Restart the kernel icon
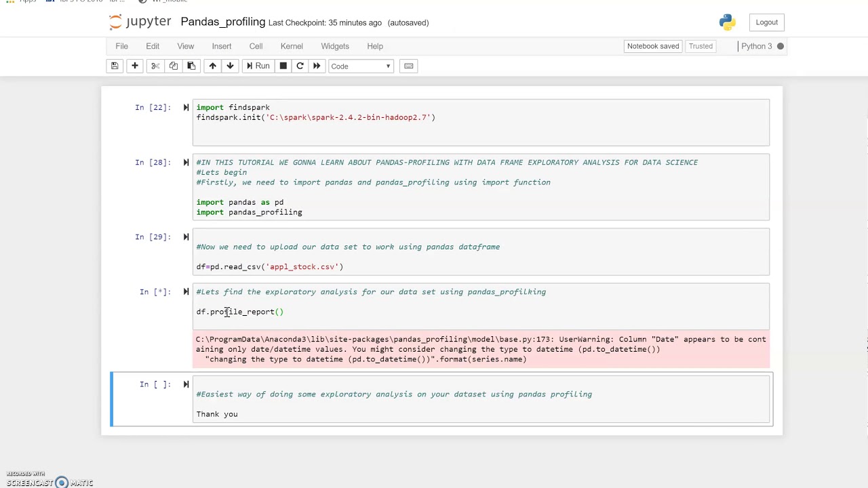 point(300,66)
